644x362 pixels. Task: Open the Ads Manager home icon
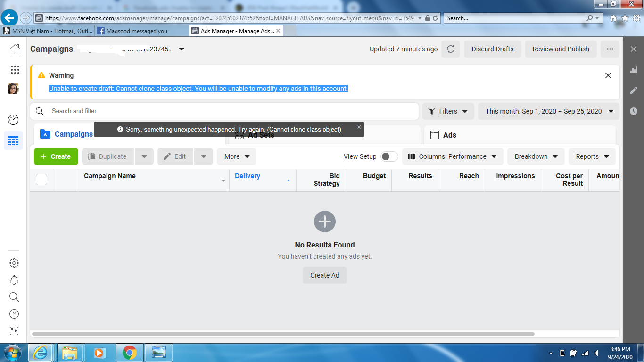(15, 49)
